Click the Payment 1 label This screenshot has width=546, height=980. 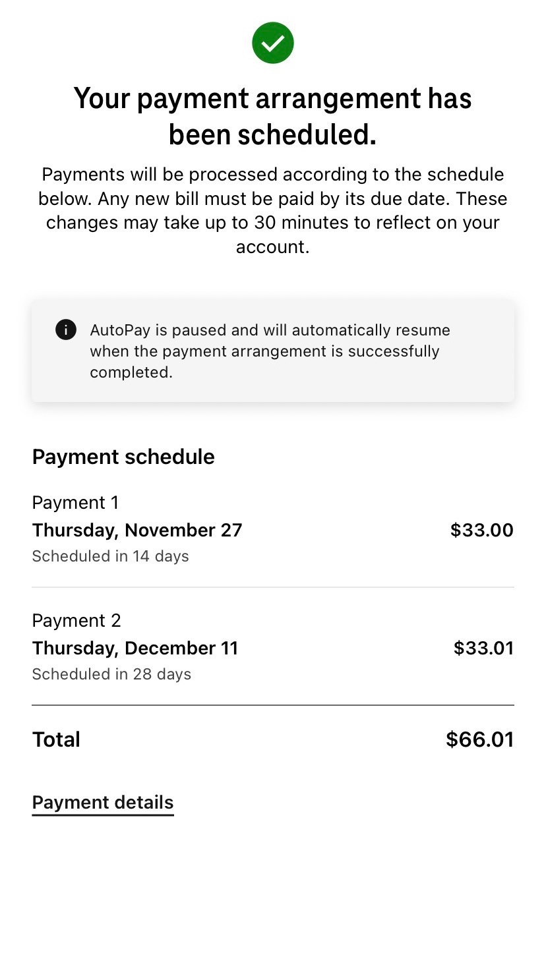coord(75,503)
